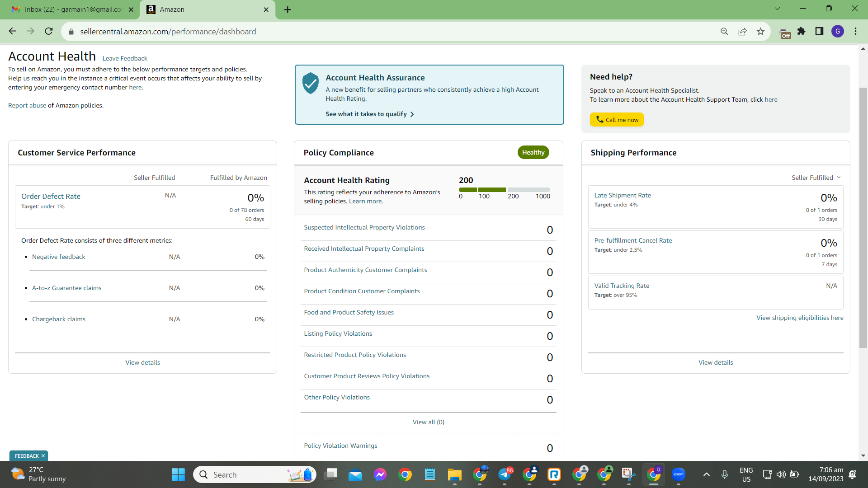868x488 pixels.
Task: Open the Chrome extensions puzzle icon
Action: (802, 31)
